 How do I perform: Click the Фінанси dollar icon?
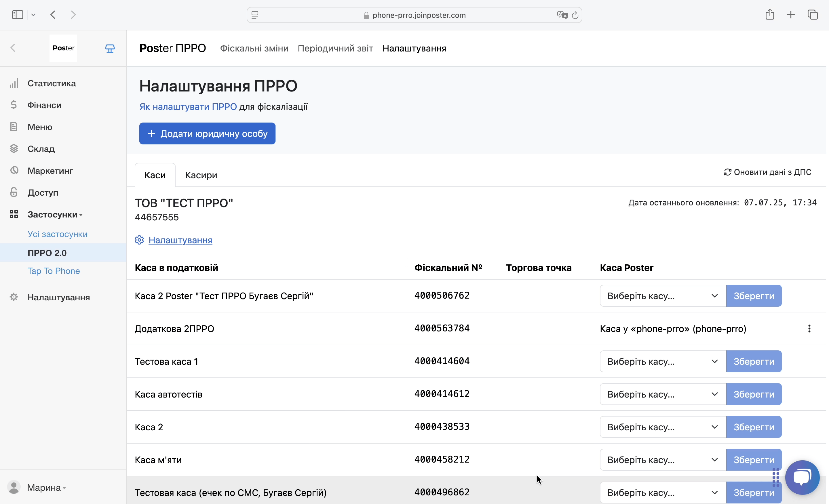[x=14, y=105]
